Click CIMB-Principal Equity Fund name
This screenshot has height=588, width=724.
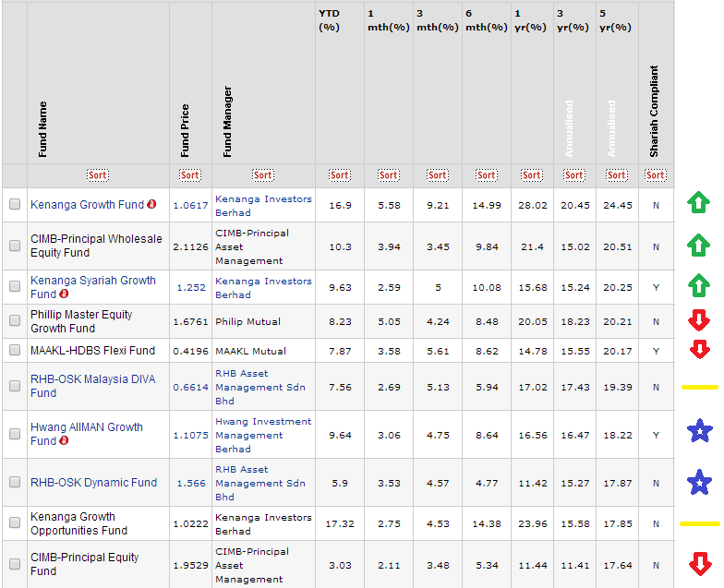point(85,564)
